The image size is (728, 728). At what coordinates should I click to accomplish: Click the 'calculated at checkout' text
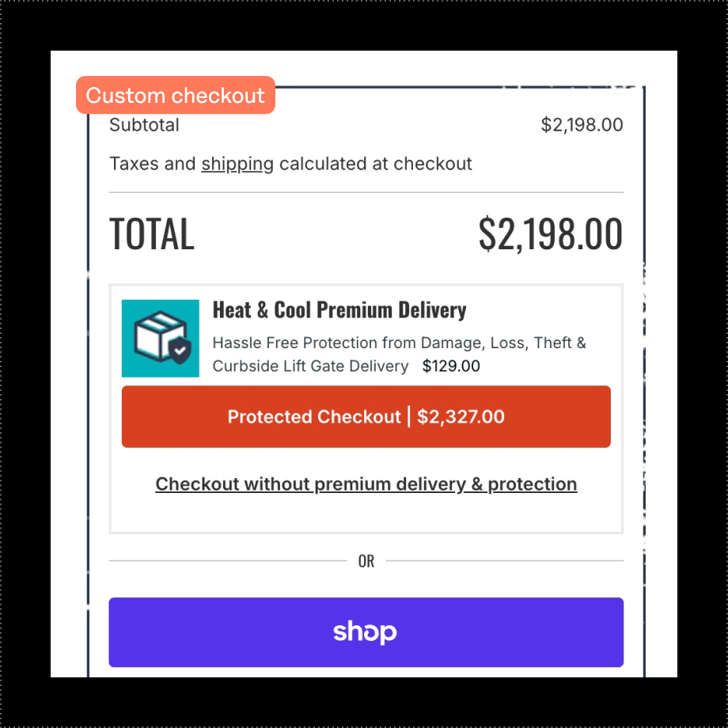tap(376, 165)
